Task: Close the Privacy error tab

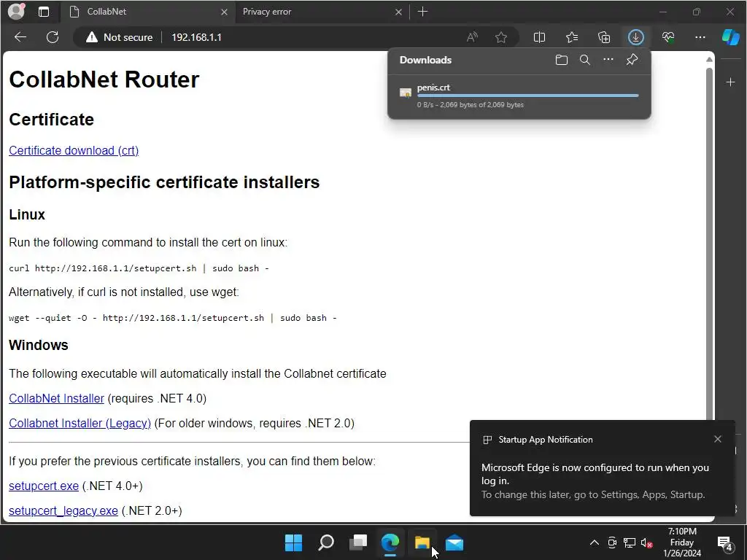Action: [x=398, y=12]
